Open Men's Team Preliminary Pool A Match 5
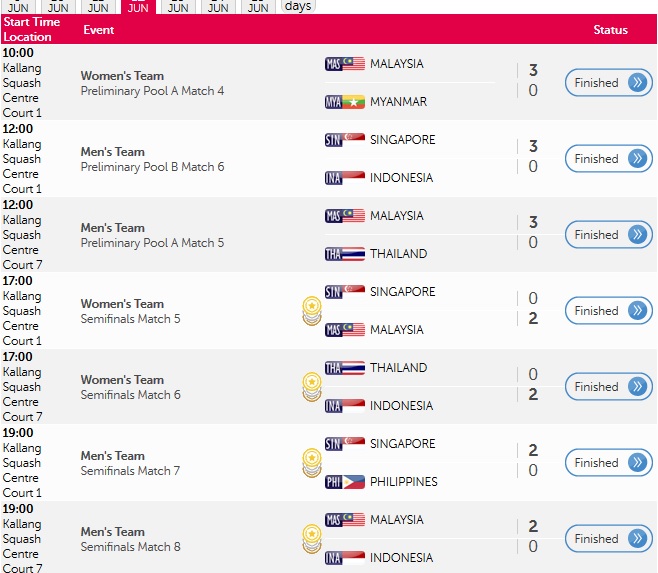This screenshot has width=658, height=573. [152, 235]
